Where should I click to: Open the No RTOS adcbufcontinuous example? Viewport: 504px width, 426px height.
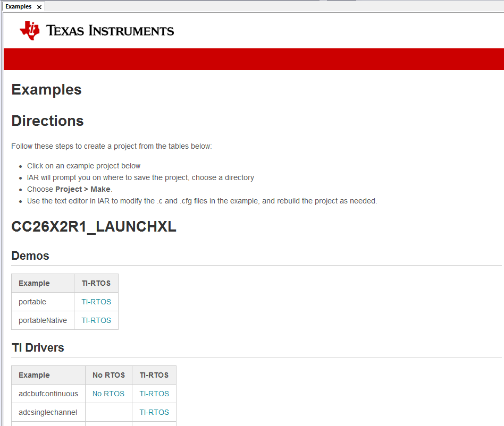point(108,394)
